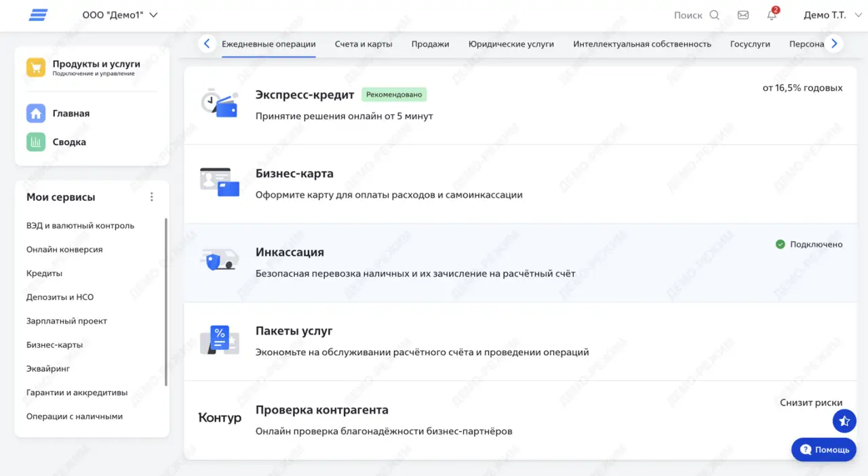
Task: Click the Помощь button
Action: (823, 449)
